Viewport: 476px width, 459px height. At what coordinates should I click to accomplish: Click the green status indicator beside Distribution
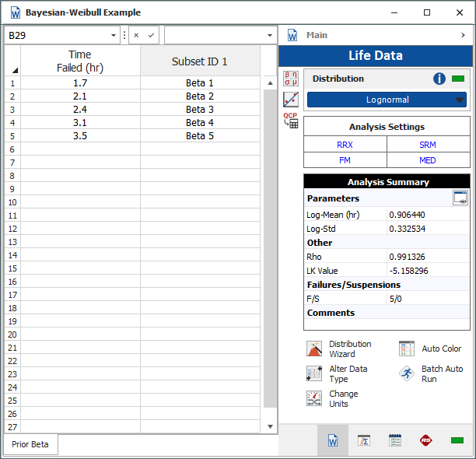click(x=457, y=79)
